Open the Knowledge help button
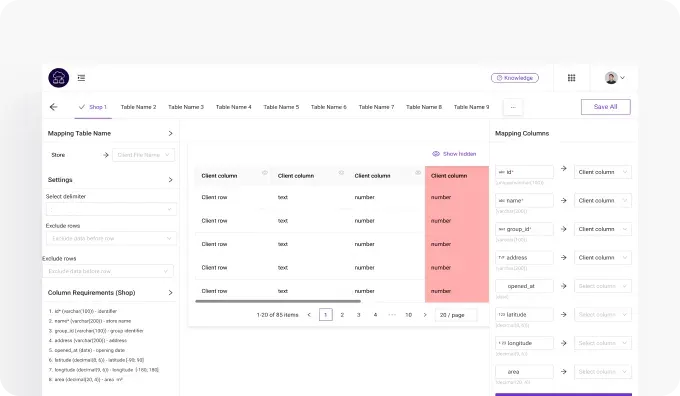Screen dimensions: 680x396 [515, 78]
